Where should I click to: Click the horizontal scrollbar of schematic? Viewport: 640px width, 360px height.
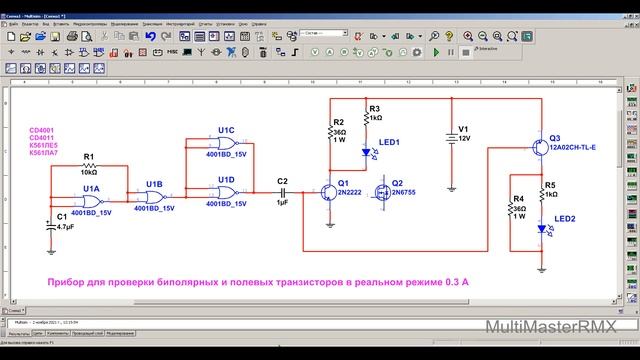(x=301, y=302)
